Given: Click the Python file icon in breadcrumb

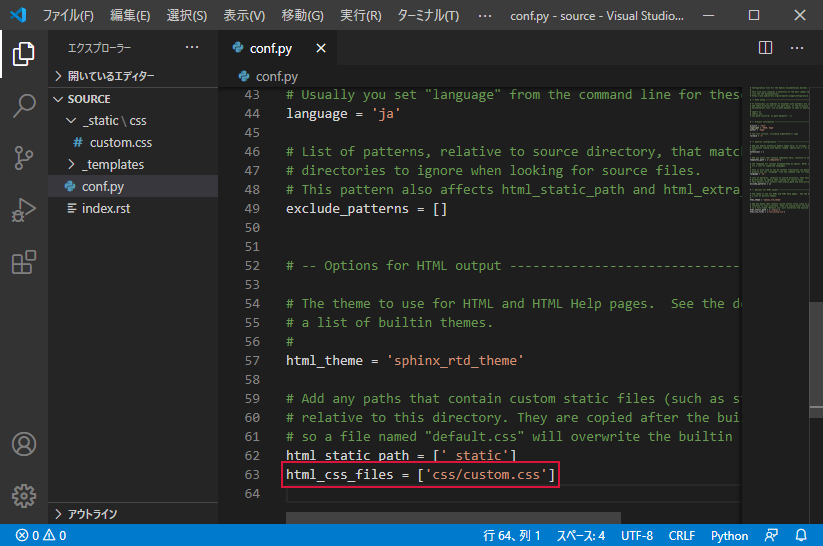Looking at the screenshot, I should [x=244, y=77].
